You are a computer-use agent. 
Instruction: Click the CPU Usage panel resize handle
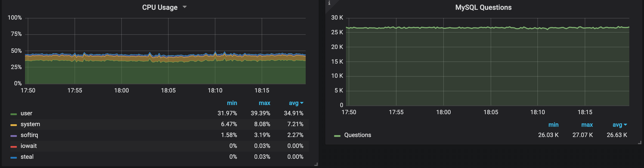click(316, 164)
